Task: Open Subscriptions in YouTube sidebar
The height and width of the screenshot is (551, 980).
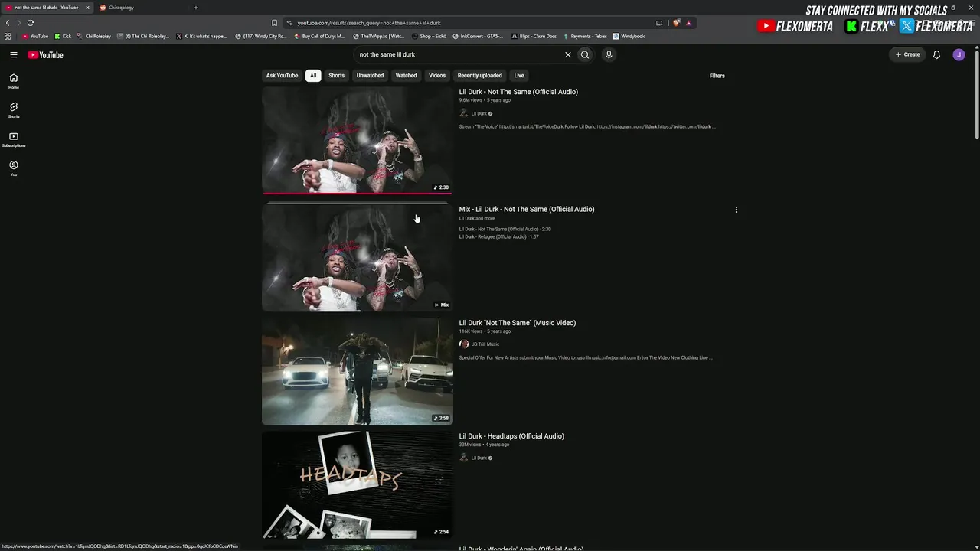Action: [x=14, y=139]
